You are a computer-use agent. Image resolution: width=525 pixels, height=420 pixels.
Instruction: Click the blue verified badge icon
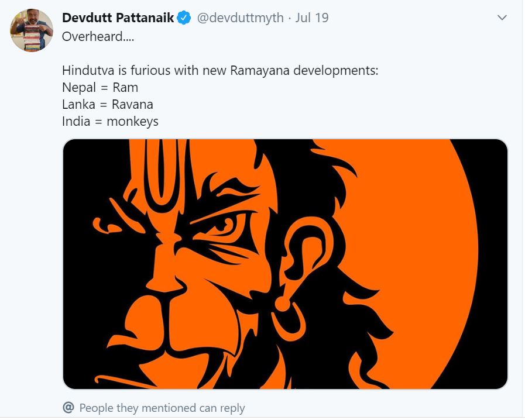[184, 18]
